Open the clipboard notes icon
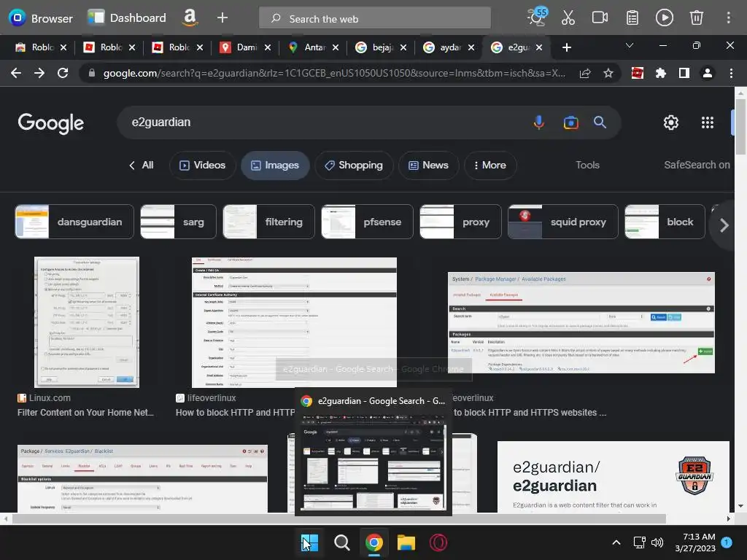This screenshot has height=560, width=747. pyautogui.click(x=632, y=17)
